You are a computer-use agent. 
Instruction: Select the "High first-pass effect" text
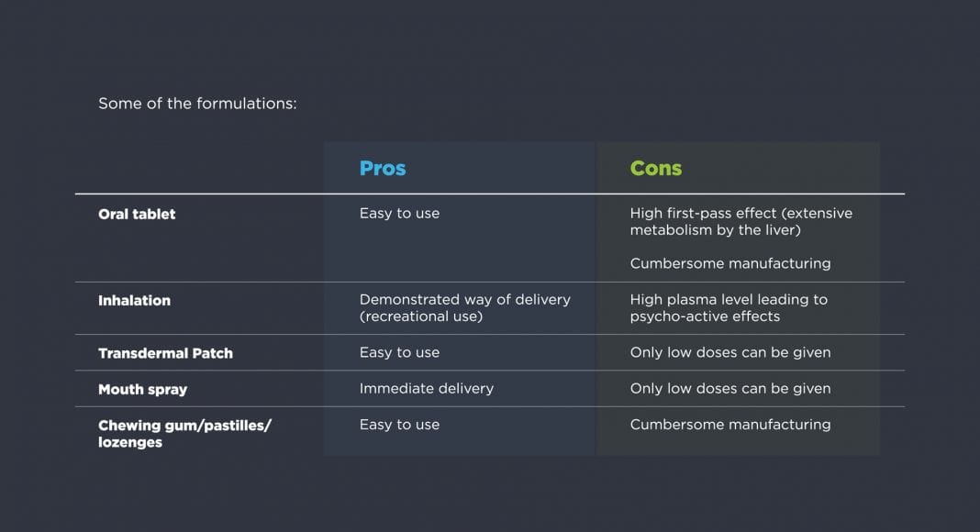coord(702,214)
